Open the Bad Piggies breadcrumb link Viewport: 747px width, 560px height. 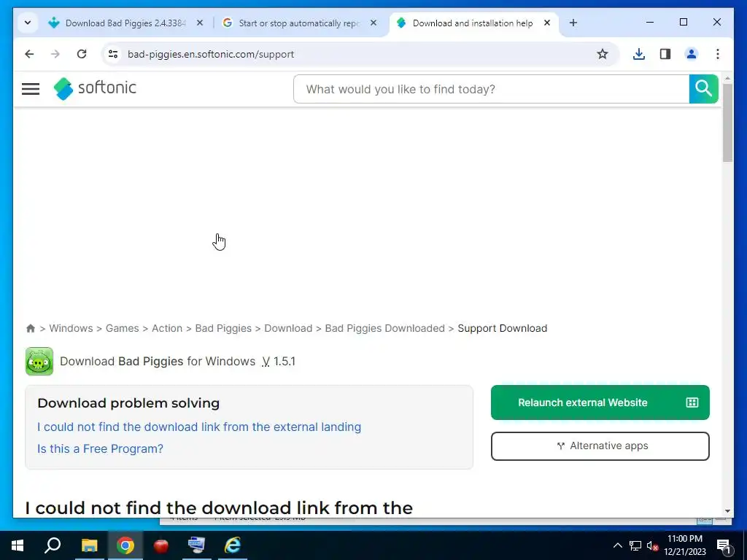[x=223, y=329]
